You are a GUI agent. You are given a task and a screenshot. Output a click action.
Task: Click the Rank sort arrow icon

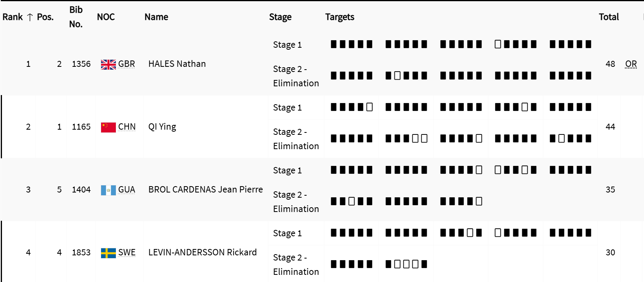[30, 17]
